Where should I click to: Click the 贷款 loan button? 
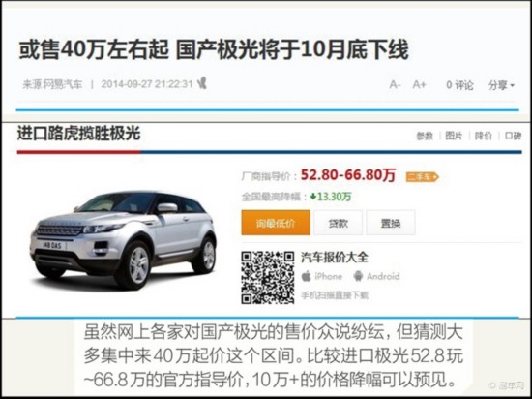[x=338, y=223]
